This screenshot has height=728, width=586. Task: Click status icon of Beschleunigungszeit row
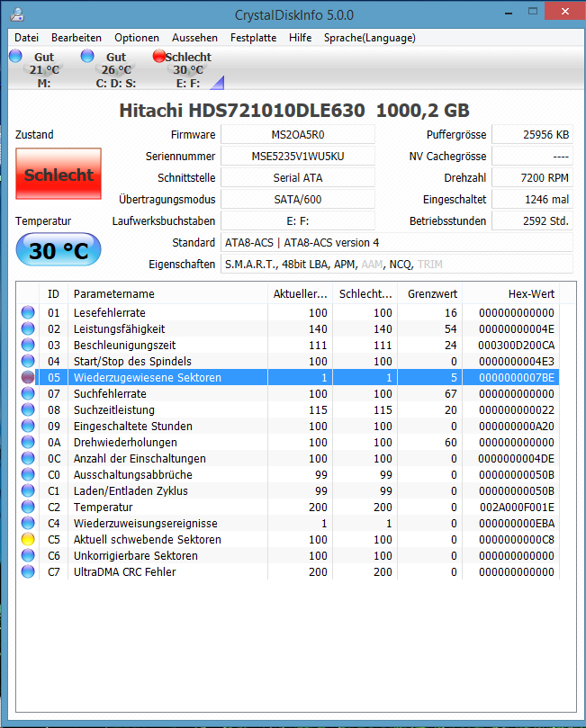coord(28,345)
